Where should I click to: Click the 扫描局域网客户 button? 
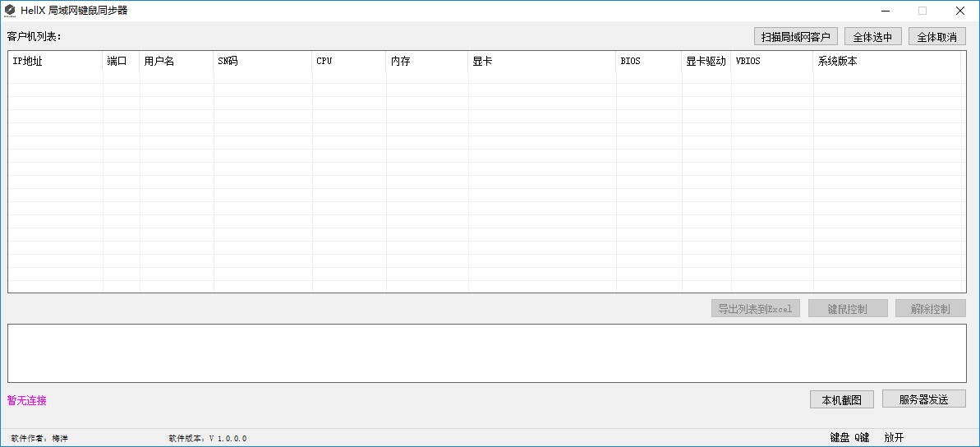[796, 37]
